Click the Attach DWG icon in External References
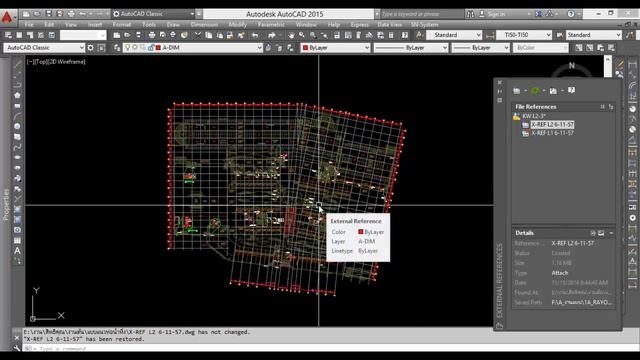The image size is (640, 360). pyautogui.click(x=516, y=91)
